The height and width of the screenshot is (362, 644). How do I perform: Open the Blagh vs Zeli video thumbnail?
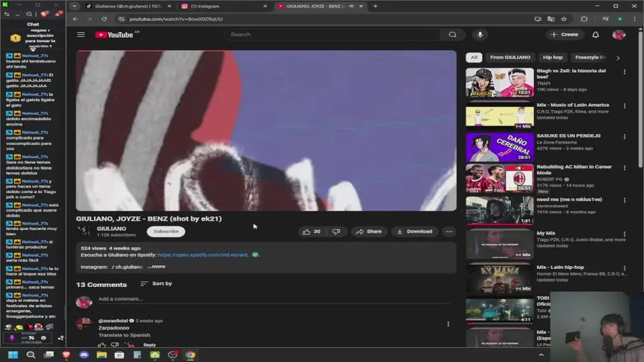point(500,82)
